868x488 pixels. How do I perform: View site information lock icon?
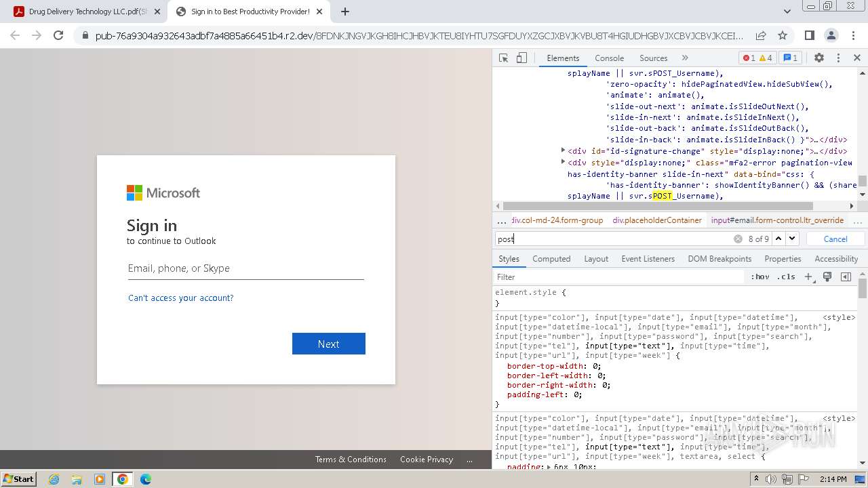(85, 35)
